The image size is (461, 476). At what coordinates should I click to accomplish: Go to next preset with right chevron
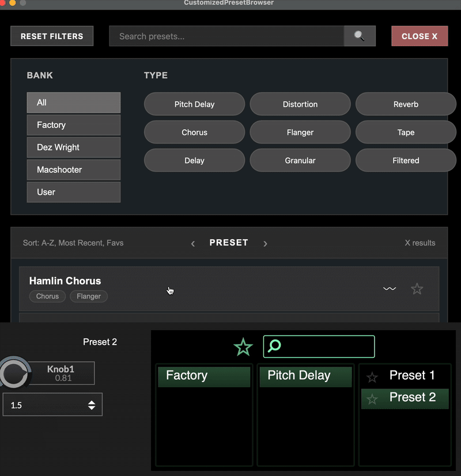265,244
